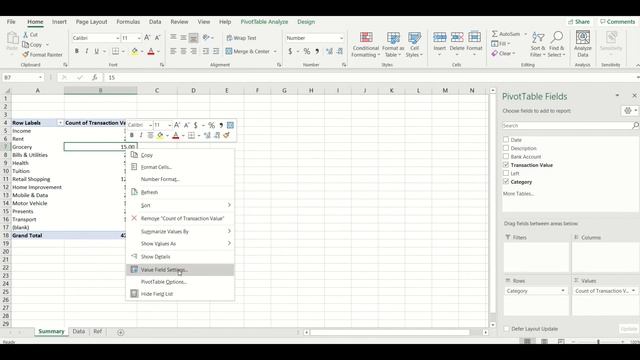The image size is (640, 360).
Task: Open Count of Transaction Value dropdown
Action: (x=633, y=291)
